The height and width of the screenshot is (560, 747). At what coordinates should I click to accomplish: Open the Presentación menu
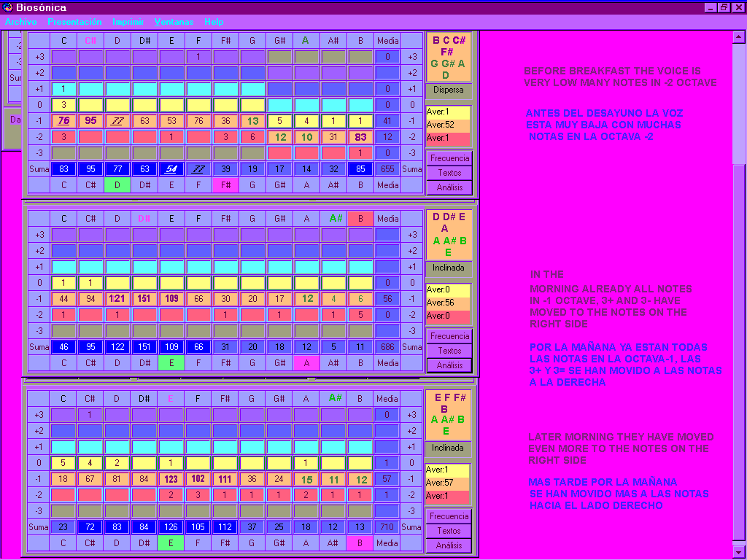point(75,22)
